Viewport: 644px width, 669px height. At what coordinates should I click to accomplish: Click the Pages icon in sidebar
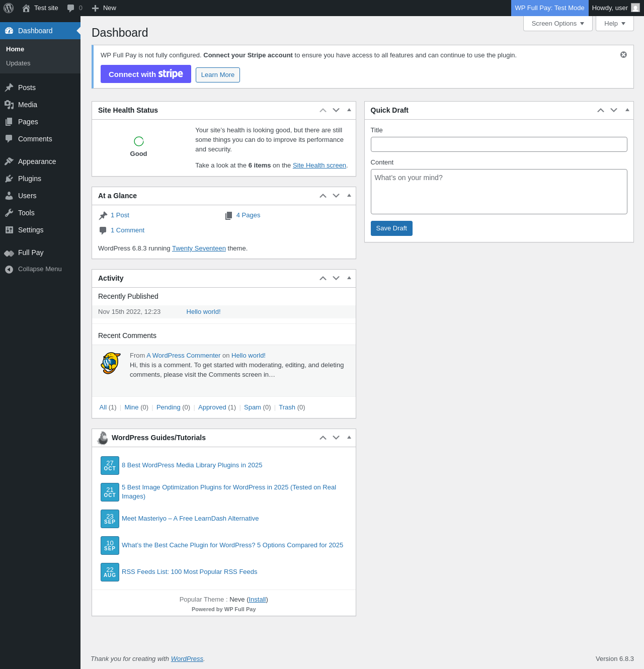point(9,122)
